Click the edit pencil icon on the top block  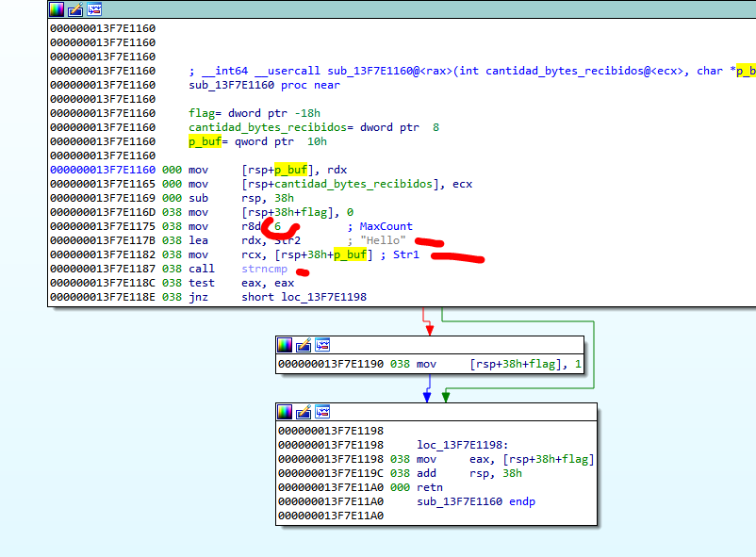tap(75, 9)
